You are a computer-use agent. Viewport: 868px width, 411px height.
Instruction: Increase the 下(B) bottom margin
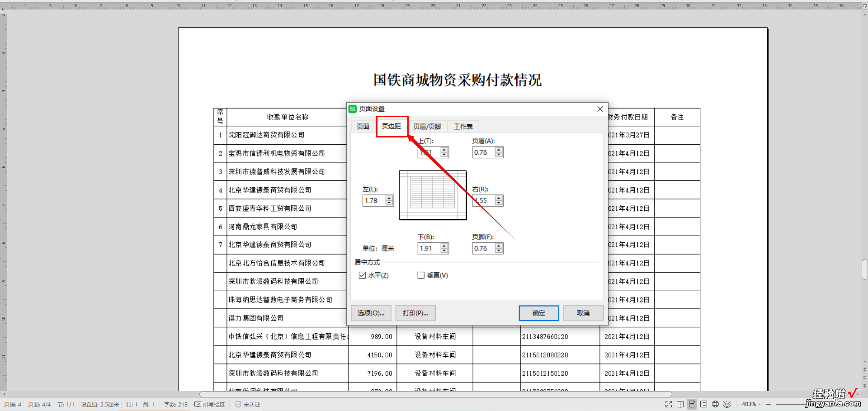(444, 246)
